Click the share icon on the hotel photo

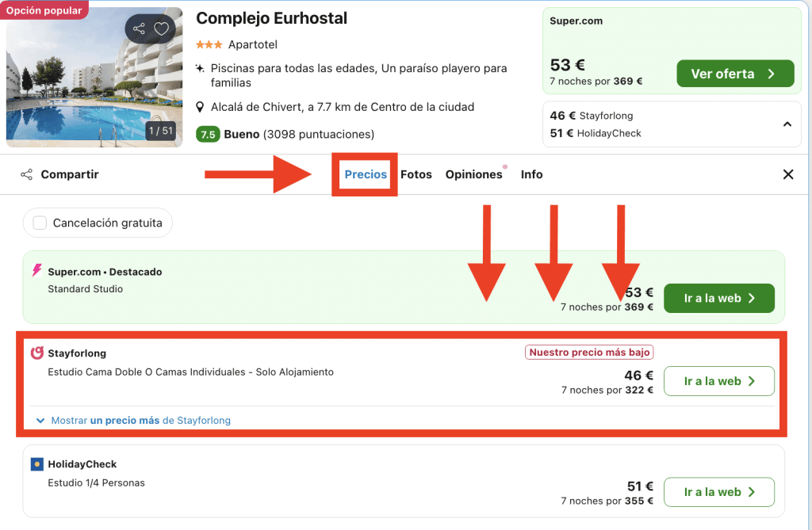point(139,29)
